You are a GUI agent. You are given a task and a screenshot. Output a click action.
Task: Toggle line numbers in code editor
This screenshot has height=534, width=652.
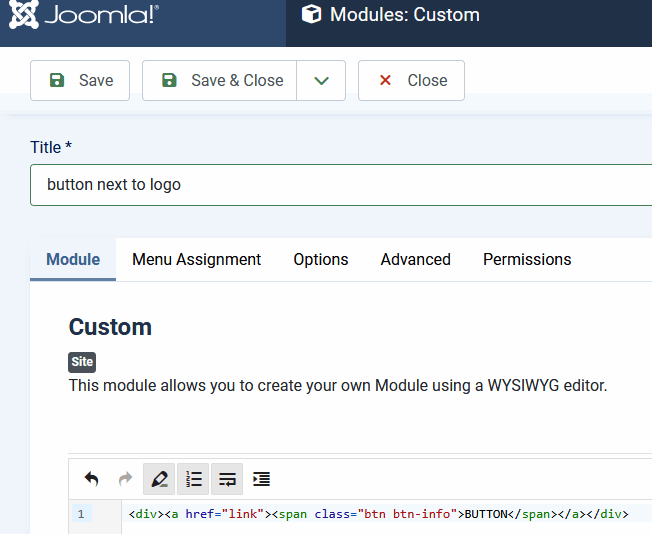[193, 479]
